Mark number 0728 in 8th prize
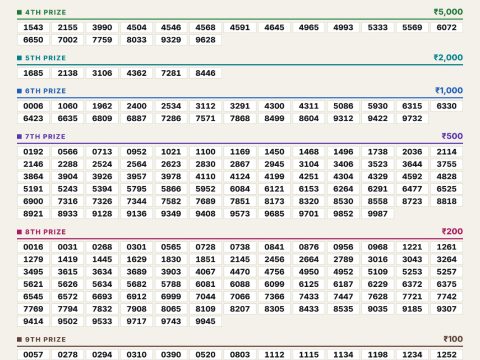The image size is (480, 360). pyautogui.click(x=205, y=247)
